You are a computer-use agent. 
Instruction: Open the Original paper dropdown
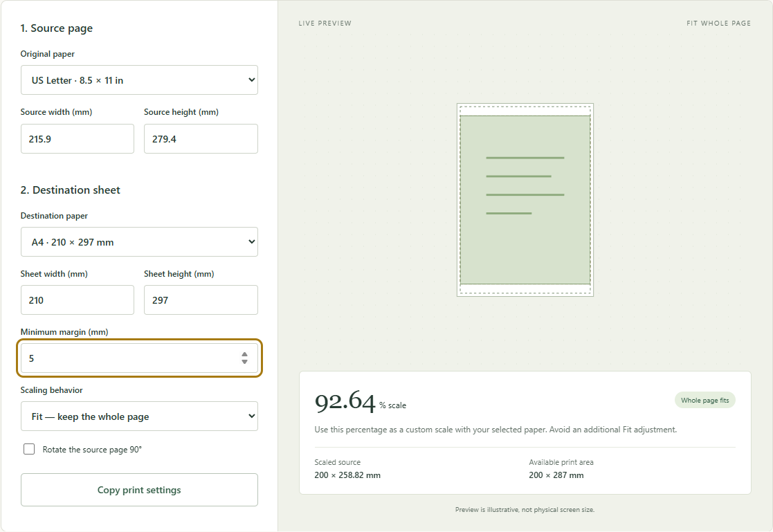click(x=139, y=80)
